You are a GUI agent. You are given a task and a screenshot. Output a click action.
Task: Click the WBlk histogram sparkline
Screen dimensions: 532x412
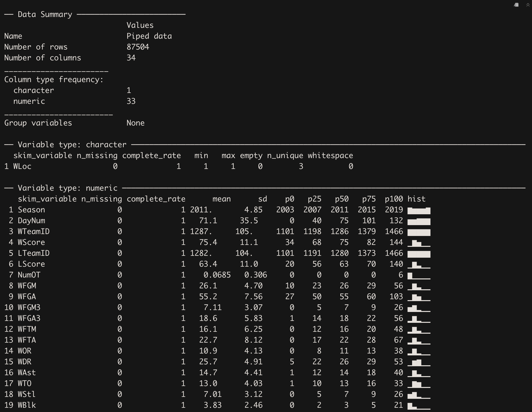point(419,406)
